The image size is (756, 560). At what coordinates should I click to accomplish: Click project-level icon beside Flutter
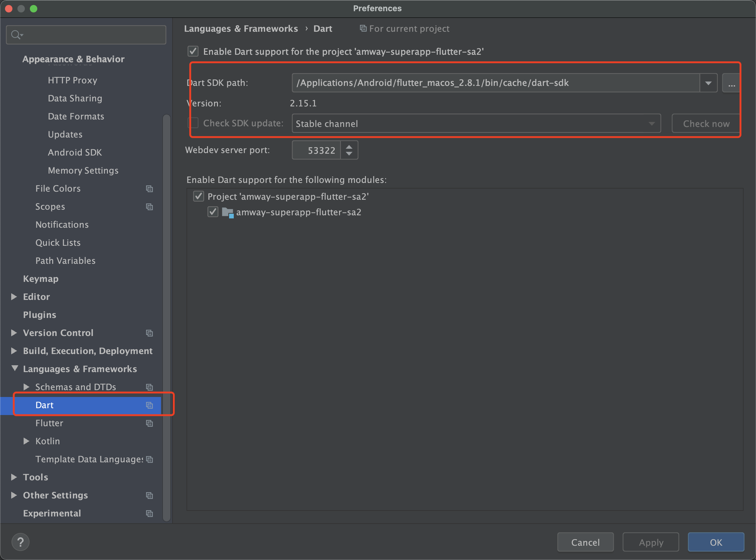pyautogui.click(x=150, y=423)
